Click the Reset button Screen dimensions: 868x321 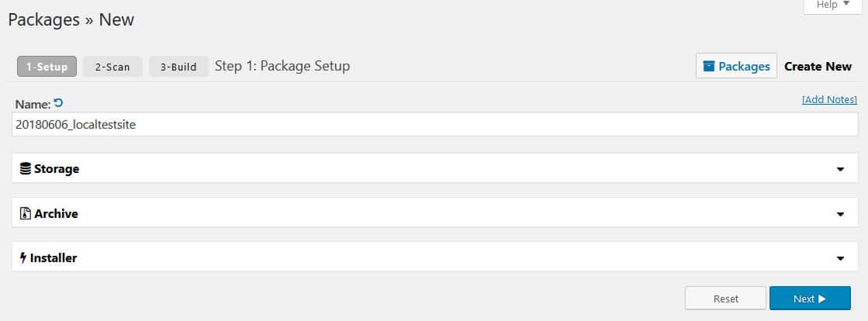[726, 299]
